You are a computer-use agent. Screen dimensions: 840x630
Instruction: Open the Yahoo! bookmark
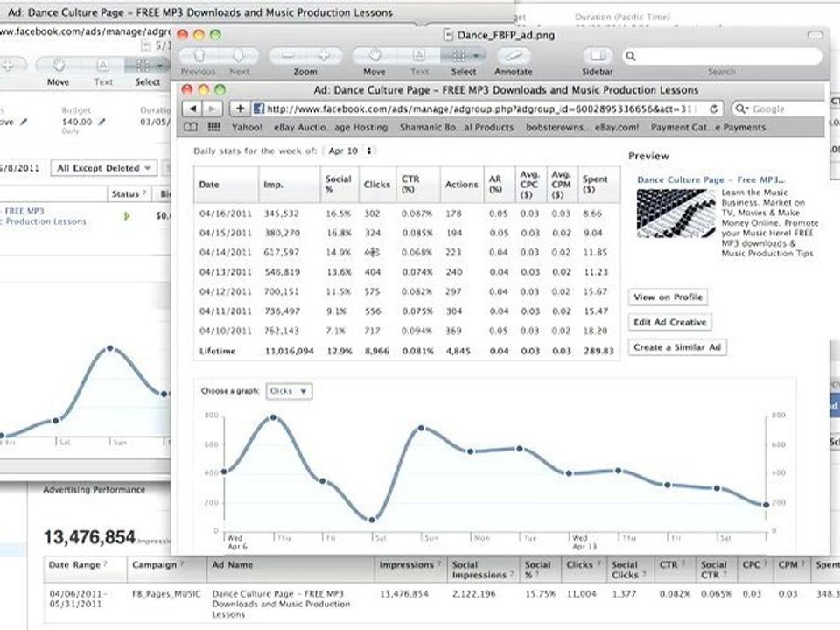point(247,128)
